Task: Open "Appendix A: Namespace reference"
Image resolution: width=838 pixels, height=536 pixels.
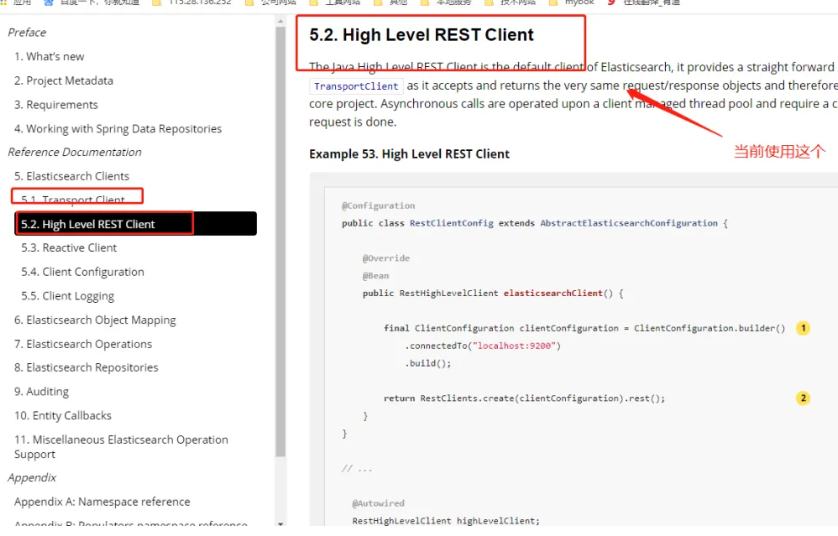Action: pyautogui.click(x=102, y=502)
